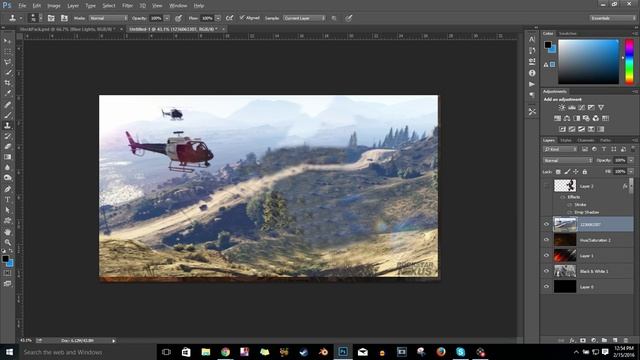Viewport: 640px width, 360px height.
Task: Select the Move tool
Action: click(x=7, y=41)
